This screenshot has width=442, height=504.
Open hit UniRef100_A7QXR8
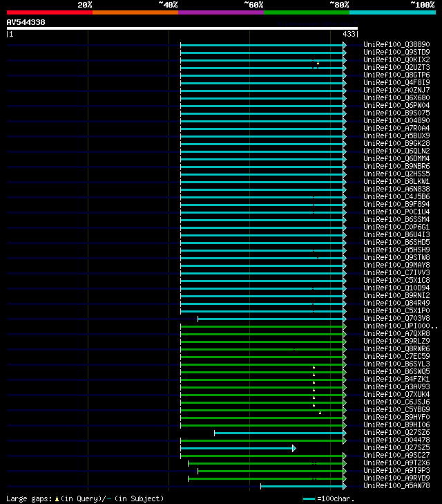[x=396, y=334]
